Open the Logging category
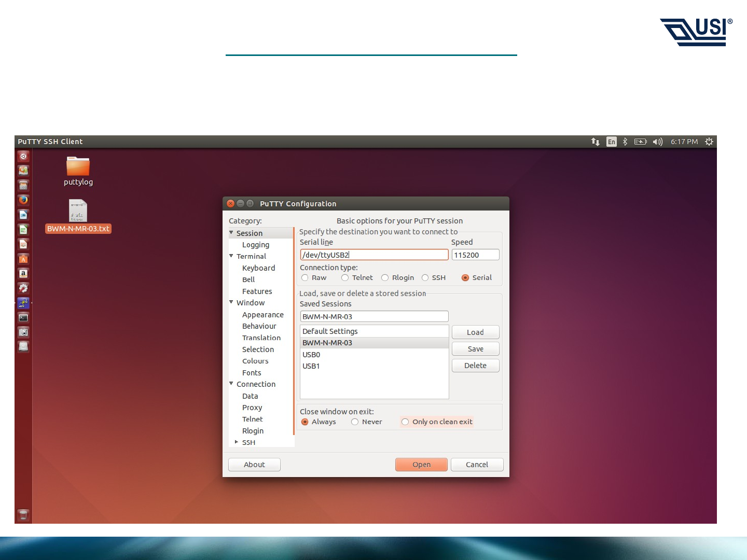 pyautogui.click(x=256, y=245)
